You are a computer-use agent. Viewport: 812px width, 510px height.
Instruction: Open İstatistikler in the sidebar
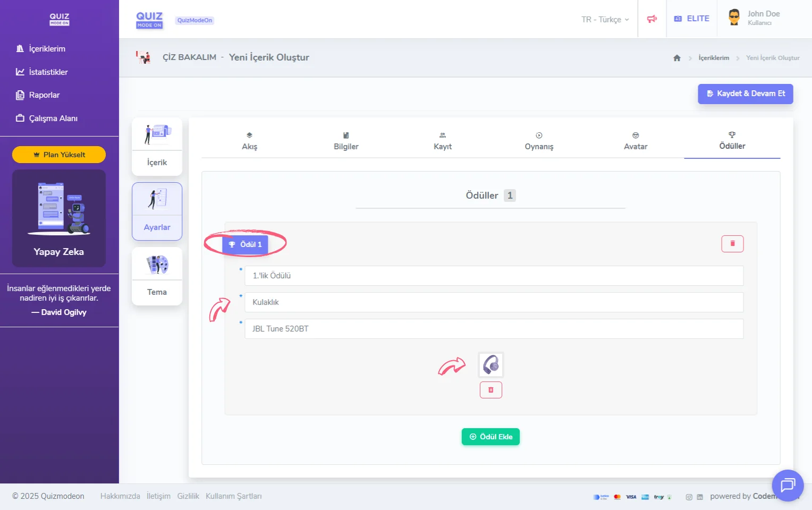click(48, 72)
